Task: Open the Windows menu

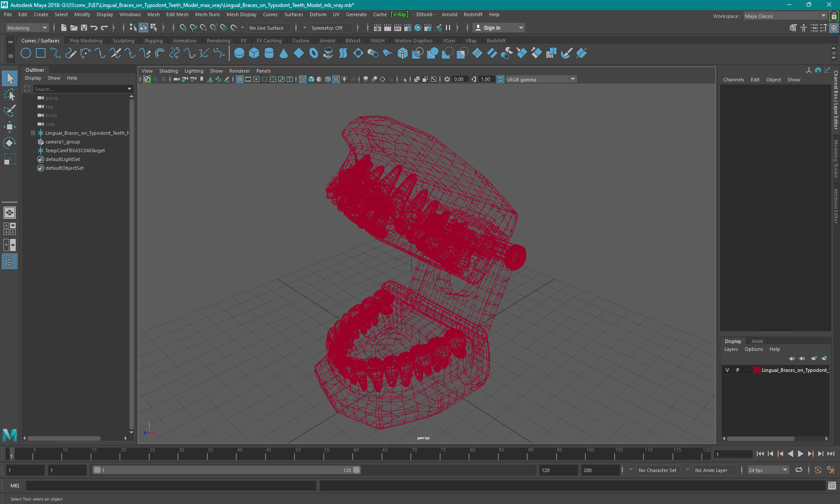Action: [130, 14]
